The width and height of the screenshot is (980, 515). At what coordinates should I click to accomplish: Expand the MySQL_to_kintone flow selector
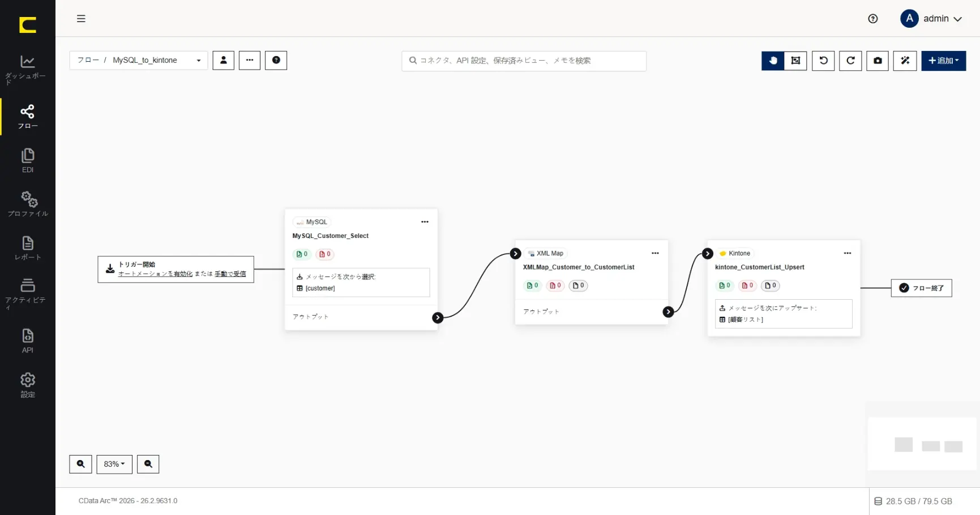[139, 61]
